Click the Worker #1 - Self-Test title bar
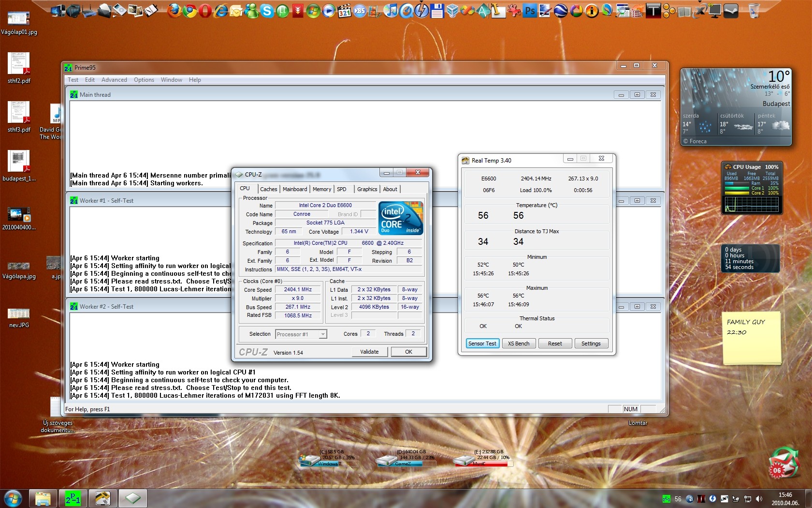This screenshot has height=508, width=812. [x=365, y=200]
